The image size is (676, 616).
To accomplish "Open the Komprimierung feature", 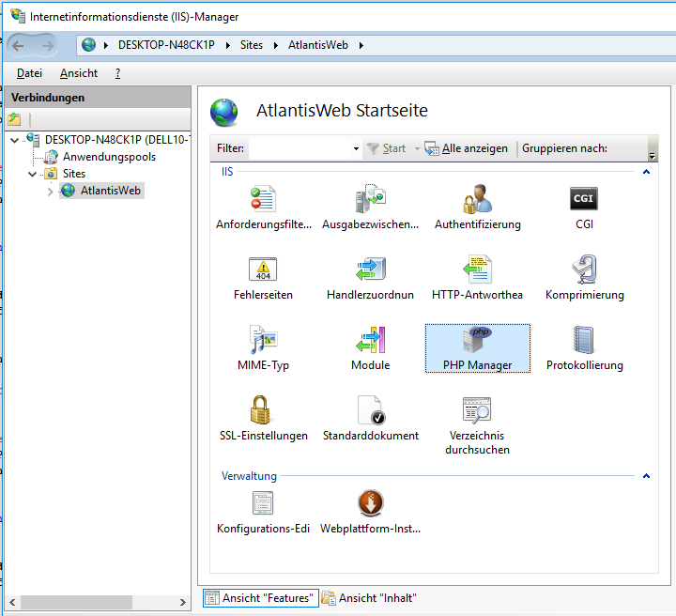I will 585,277.
